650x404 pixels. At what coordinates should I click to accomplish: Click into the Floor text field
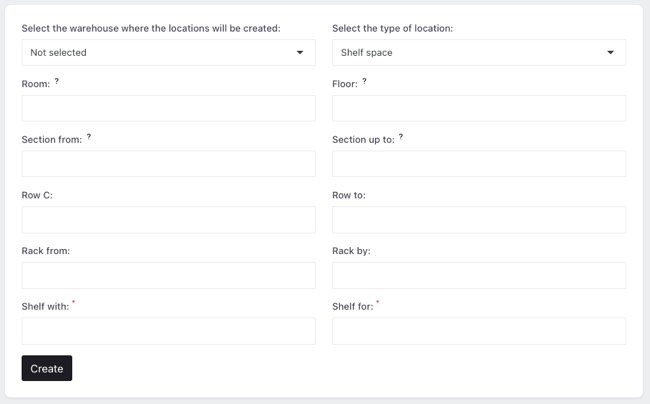tap(479, 108)
